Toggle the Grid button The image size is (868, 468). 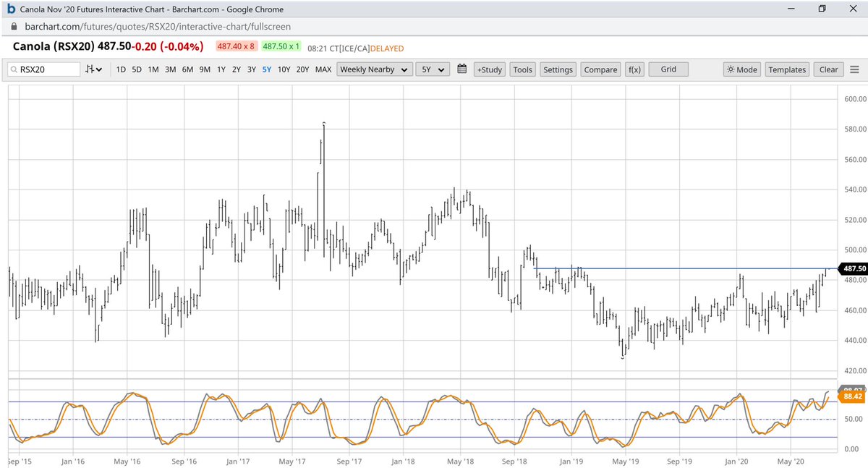click(668, 69)
